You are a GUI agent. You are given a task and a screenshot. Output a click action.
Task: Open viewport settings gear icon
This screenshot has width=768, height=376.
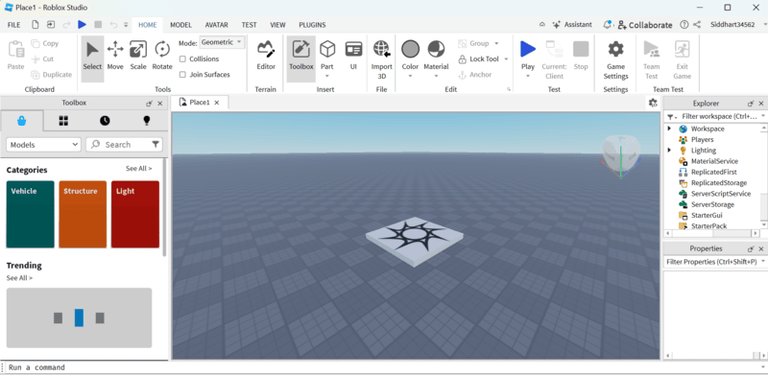652,102
